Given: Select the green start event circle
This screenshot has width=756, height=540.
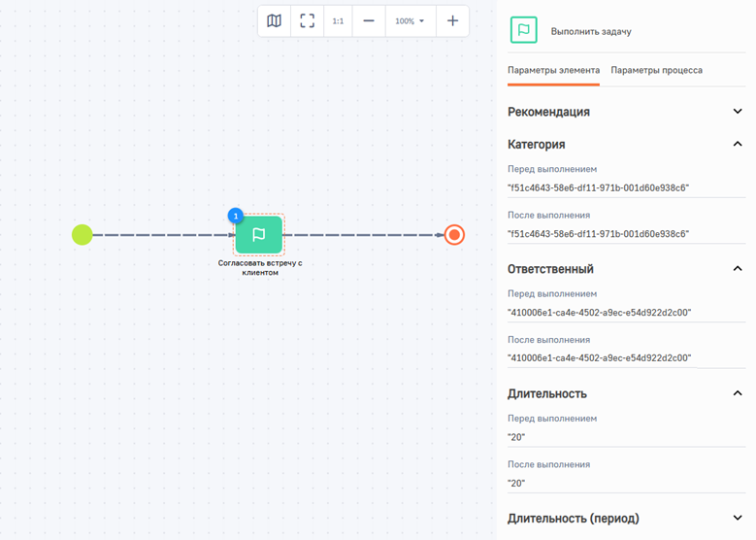Looking at the screenshot, I should click(82, 234).
